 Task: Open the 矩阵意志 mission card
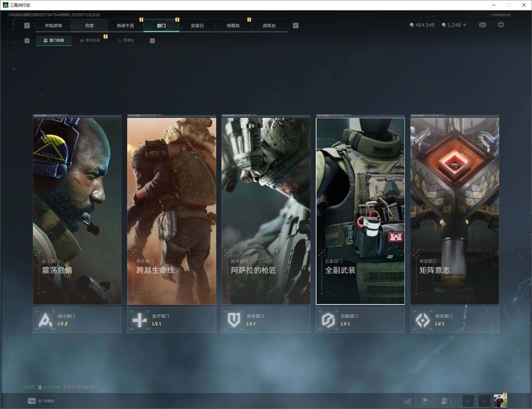click(455, 211)
